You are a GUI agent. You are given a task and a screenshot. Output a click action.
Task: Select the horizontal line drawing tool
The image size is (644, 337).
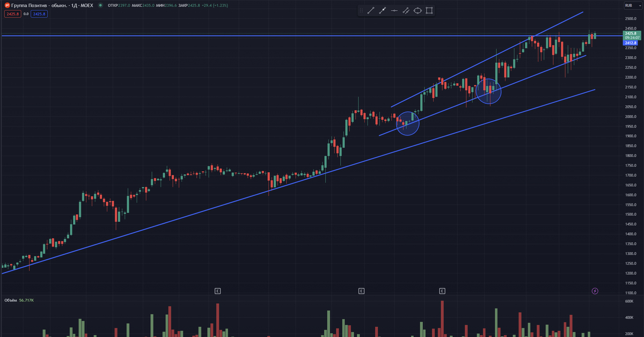(x=394, y=11)
